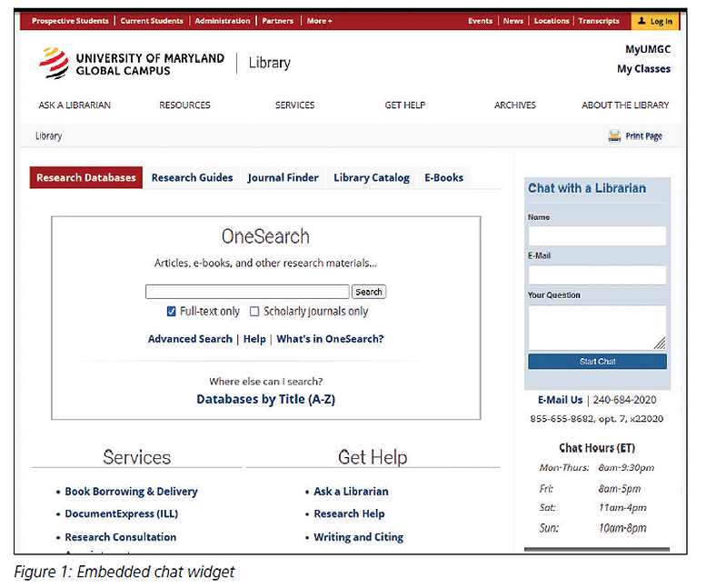Click the 240-684-2020 phone number

click(624, 400)
